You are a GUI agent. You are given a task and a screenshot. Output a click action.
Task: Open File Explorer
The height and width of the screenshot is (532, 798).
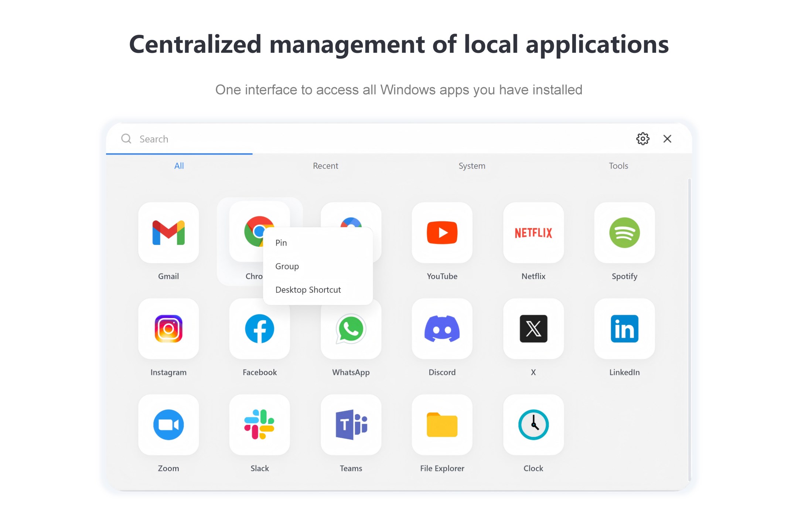pyautogui.click(x=442, y=424)
